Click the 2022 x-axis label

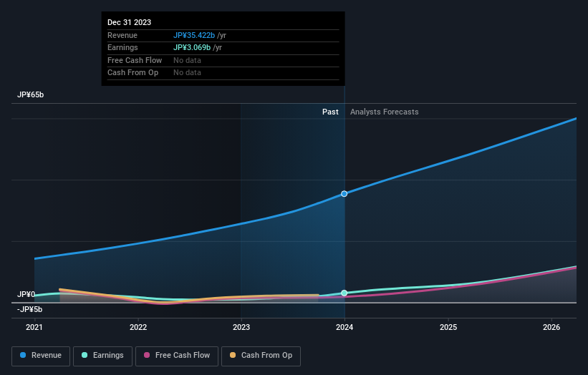click(138, 328)
